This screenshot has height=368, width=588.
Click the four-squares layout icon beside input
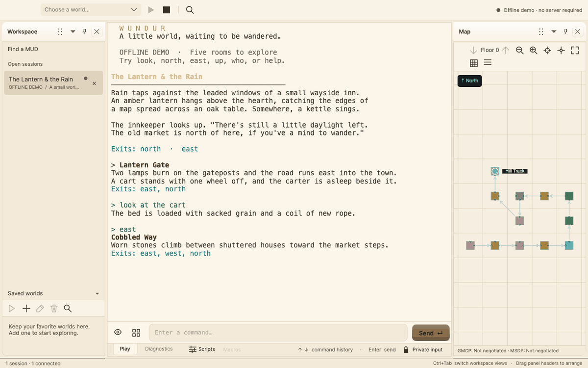136,333
